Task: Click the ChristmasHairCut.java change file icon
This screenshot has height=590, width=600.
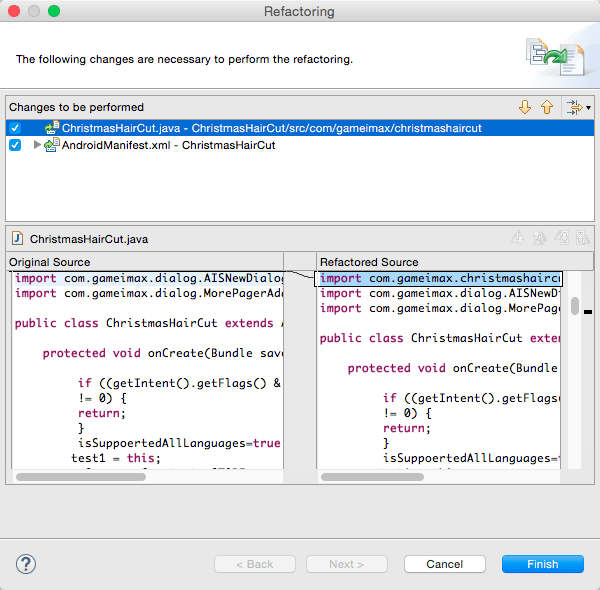Action: (x=52, y=127)
